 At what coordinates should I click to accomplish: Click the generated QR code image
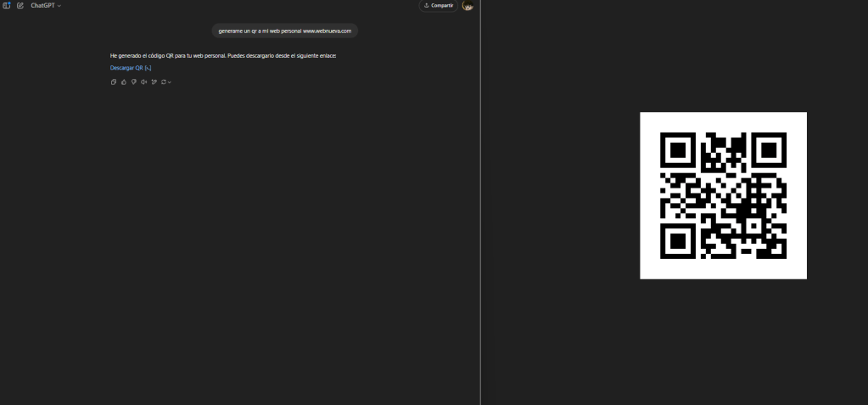pyautogui.click(x=723, y=195)
